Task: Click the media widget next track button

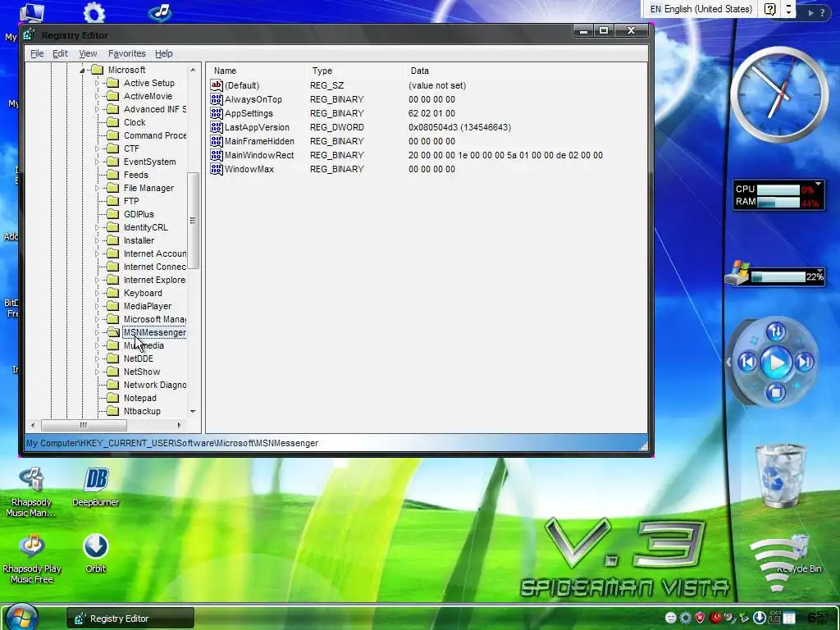Action: 805,362
